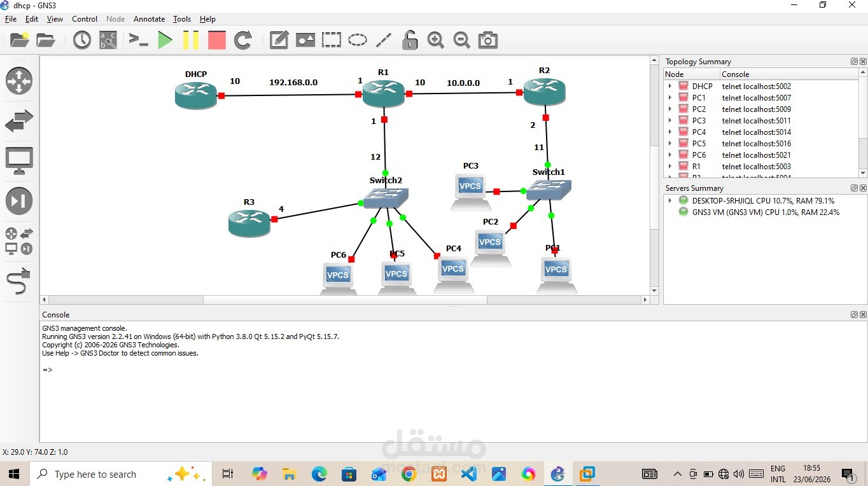This screenshot has height=486, width=868.
Task: Select the GNS3 VM server row
Action: point(766,212)
